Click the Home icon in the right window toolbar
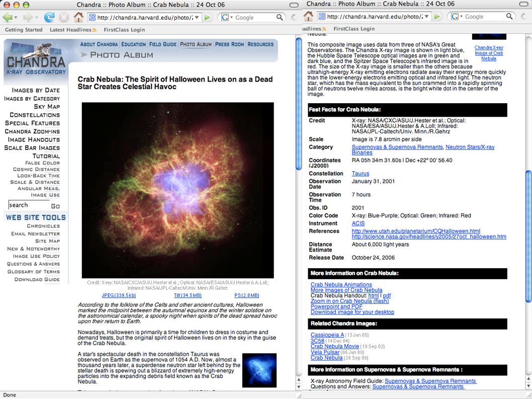This screenshot has width=532, height=399. [308, 16]
